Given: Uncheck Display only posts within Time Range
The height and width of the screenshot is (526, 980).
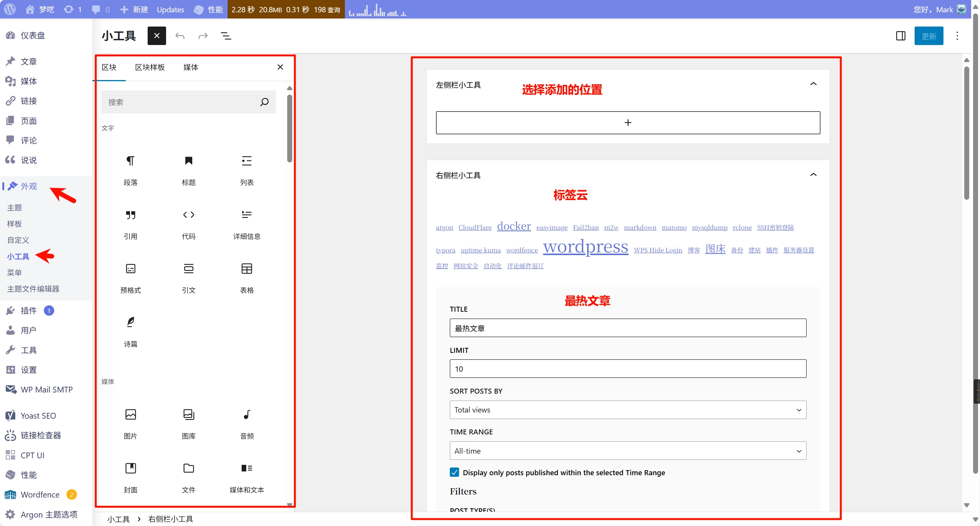Looking at the screenshot, I should tap(454, 472).
